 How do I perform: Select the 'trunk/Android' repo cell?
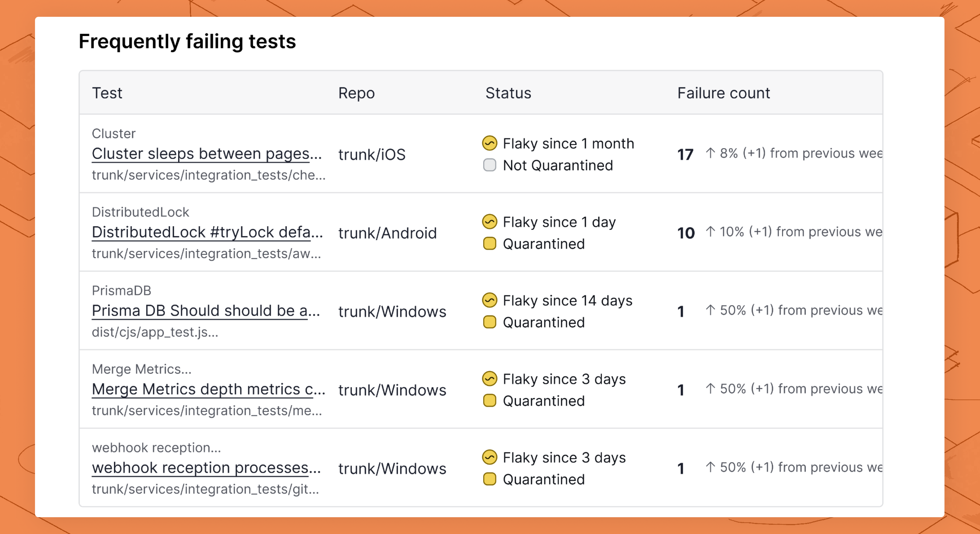tap(387, 233)
